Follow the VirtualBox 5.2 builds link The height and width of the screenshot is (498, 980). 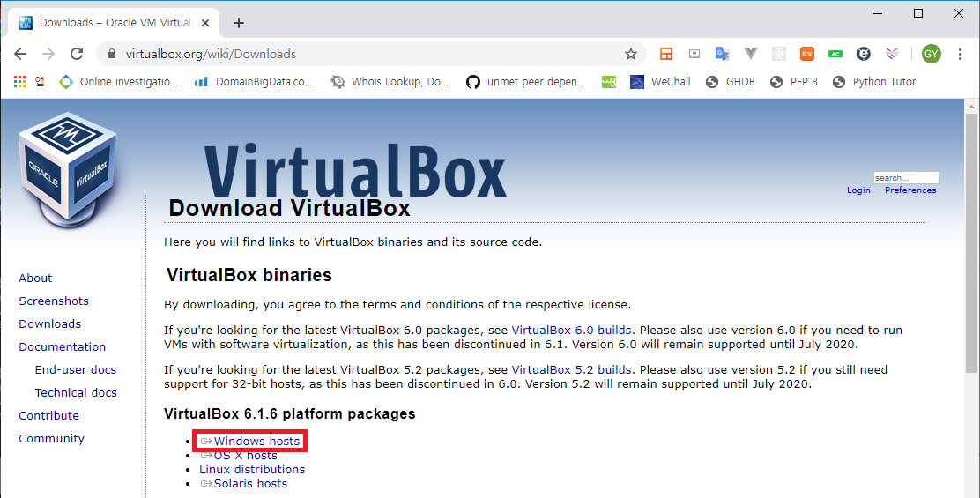(571, 370)
